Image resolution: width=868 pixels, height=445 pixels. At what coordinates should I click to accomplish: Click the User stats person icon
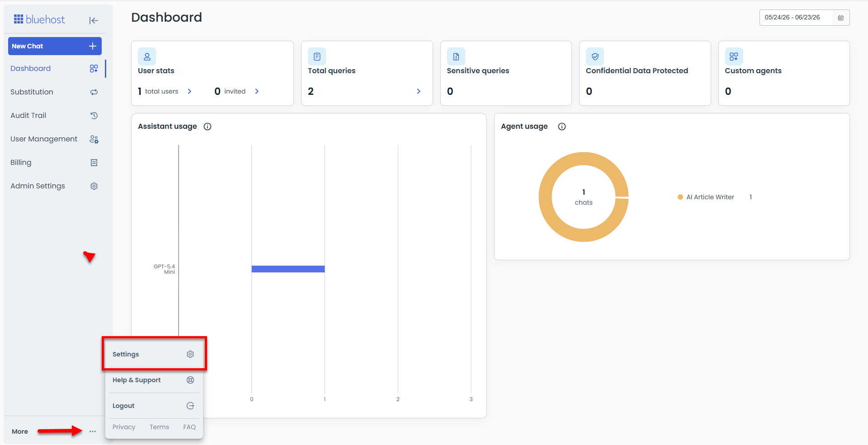147,56
